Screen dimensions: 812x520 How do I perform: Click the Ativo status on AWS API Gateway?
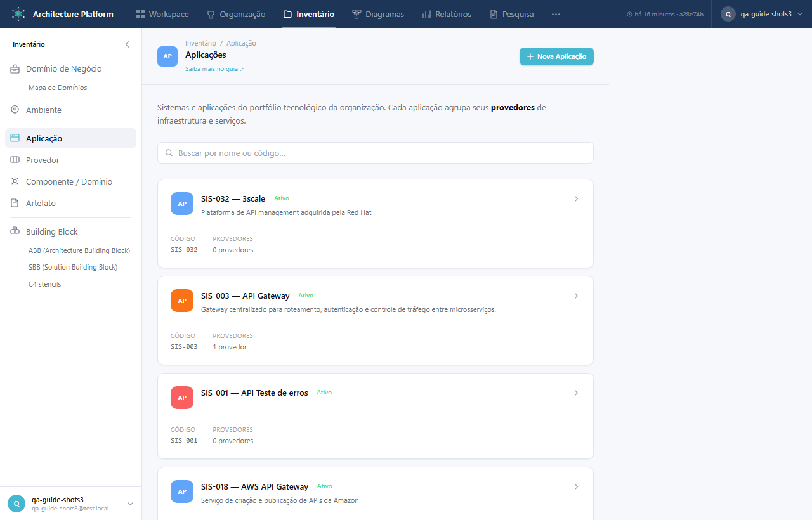[x=324, y=486]
